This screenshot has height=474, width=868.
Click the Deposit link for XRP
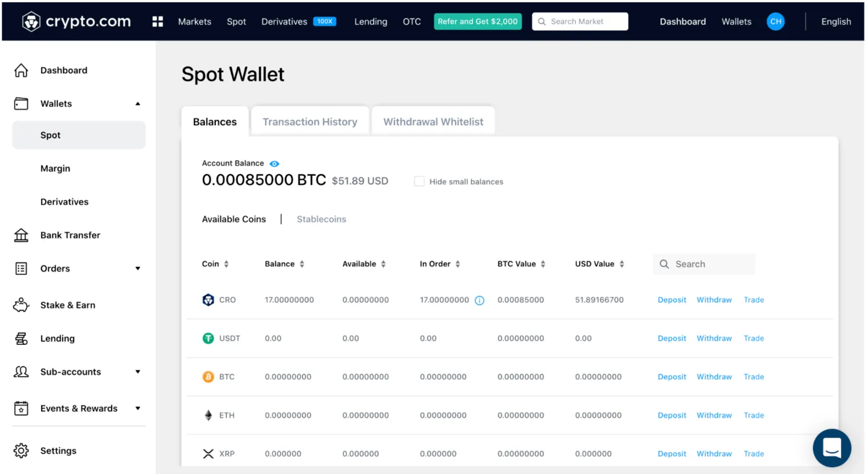672,454
